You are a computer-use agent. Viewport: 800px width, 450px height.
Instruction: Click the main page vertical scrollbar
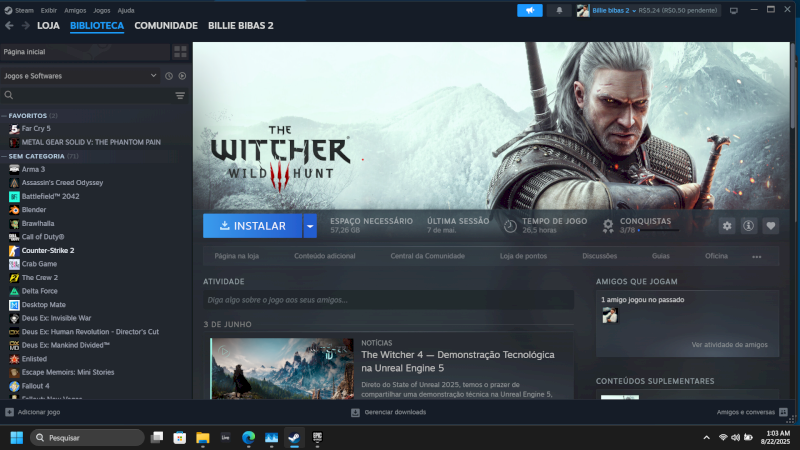tap(792, 86)
